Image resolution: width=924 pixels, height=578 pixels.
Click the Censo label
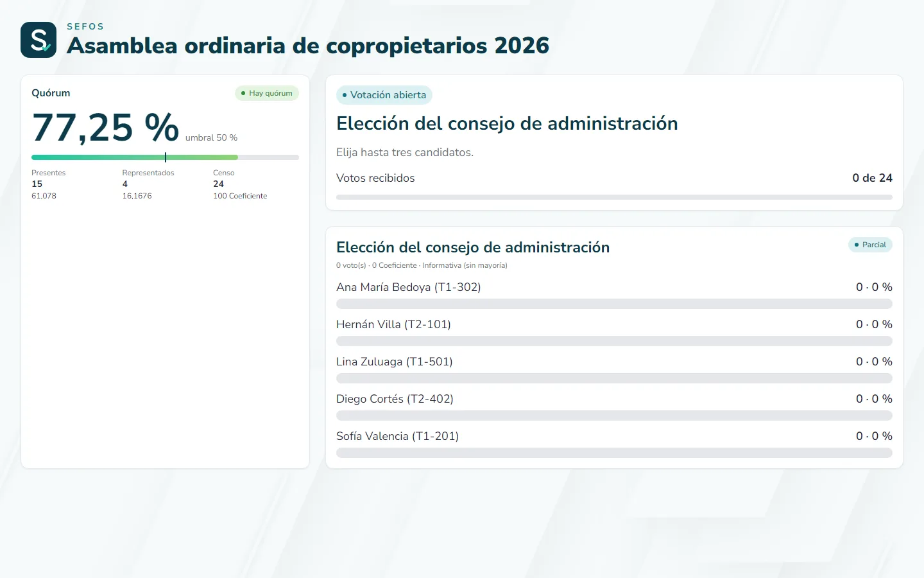[224, 173]
